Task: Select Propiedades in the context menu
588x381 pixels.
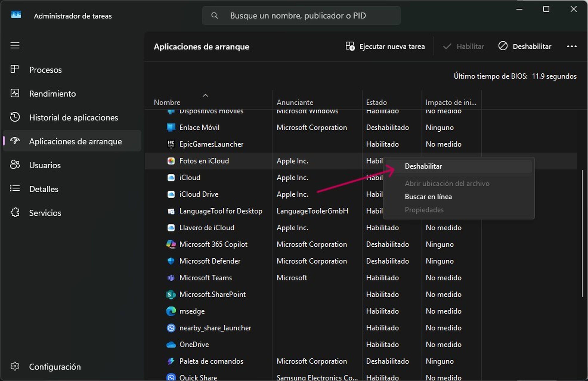Action: coord(459,210)
